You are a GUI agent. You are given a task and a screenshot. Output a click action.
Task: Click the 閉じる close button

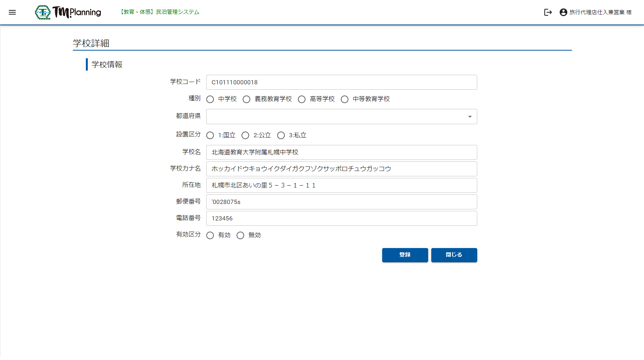[x=454, y=255]
